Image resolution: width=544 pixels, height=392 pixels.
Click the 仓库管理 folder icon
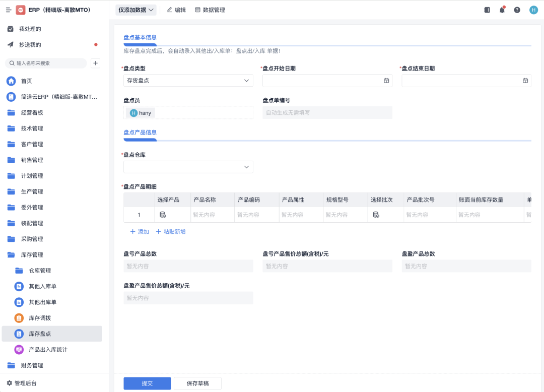[x=19, y=271]
